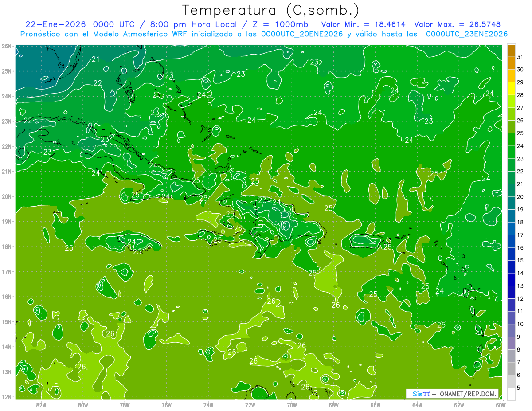Click the '17' label on the colorbar

[520, 235]
